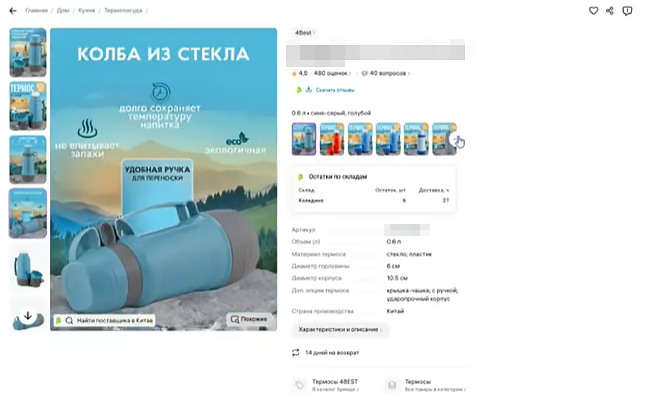Open breadcrumb link Главная
The image size is (645, 402).
[x=37, y=10]
